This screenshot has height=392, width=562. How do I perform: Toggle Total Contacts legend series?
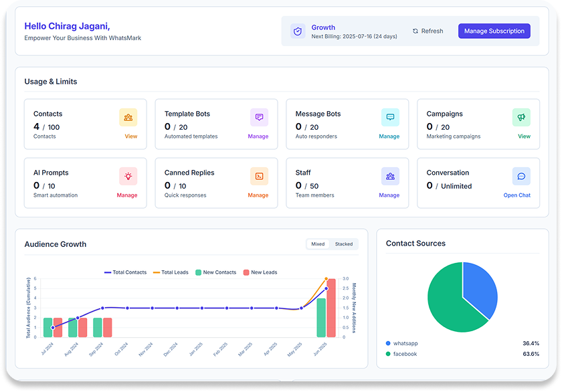[126, 272]
